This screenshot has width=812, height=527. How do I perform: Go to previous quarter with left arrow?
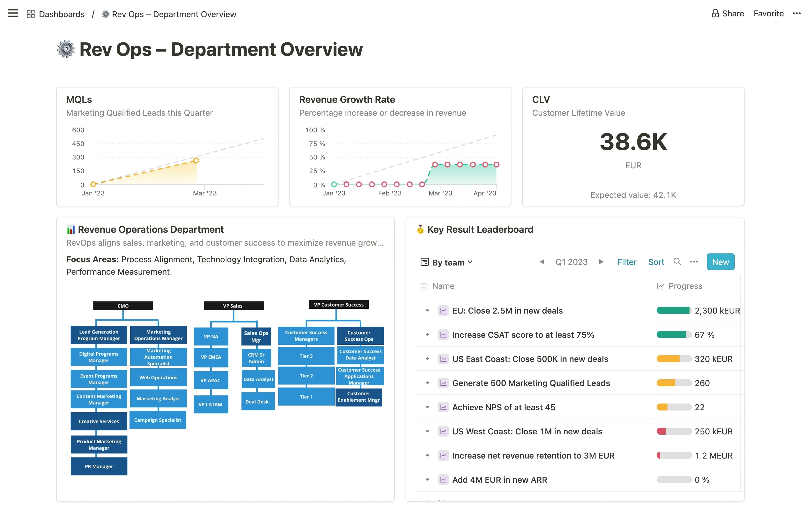tap(542, 262)
